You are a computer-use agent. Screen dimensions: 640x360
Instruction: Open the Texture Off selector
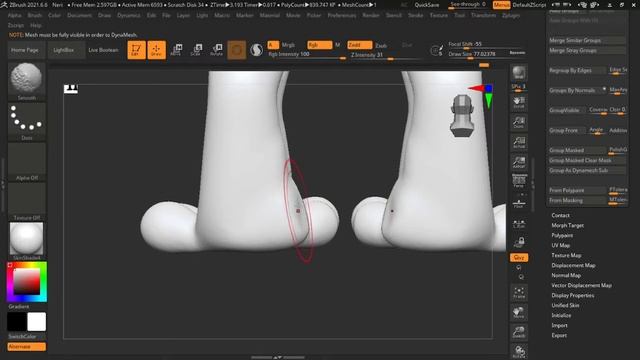tap(27, 202)
